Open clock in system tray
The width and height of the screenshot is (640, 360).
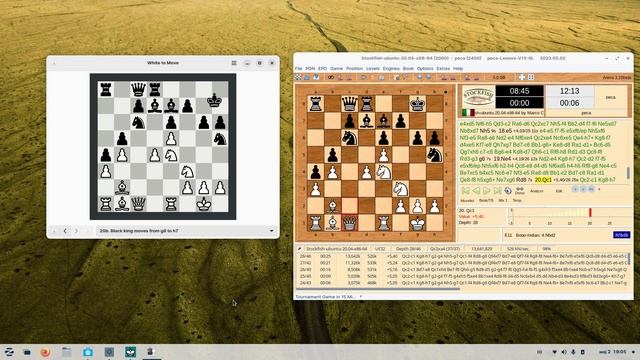pos(613,352)
